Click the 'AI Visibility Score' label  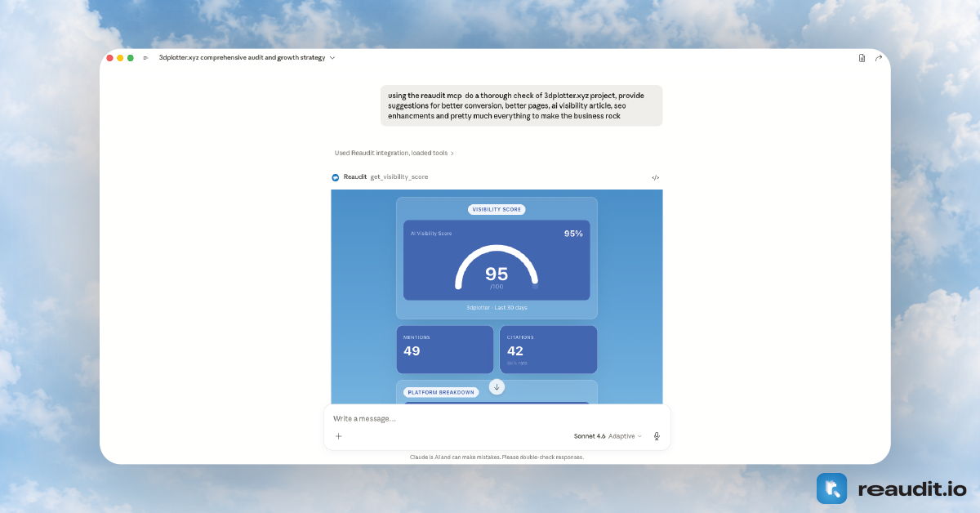(x=431, y=234)
